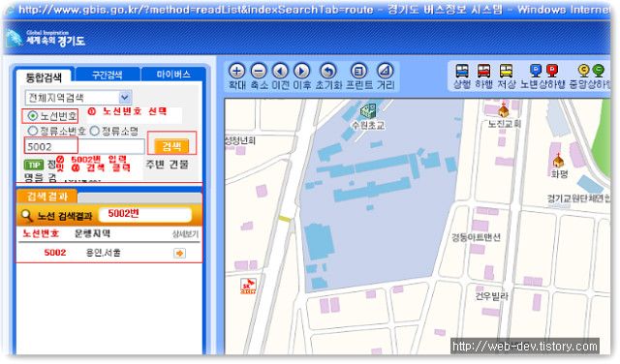Click the green 중앙상하행 stop icon
Viewport: 620px width, 364px height.
599,71
